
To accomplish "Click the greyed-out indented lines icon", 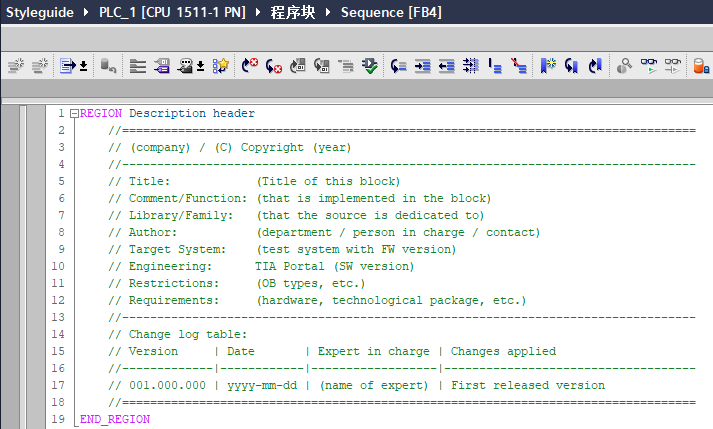I will pos(346,66).
